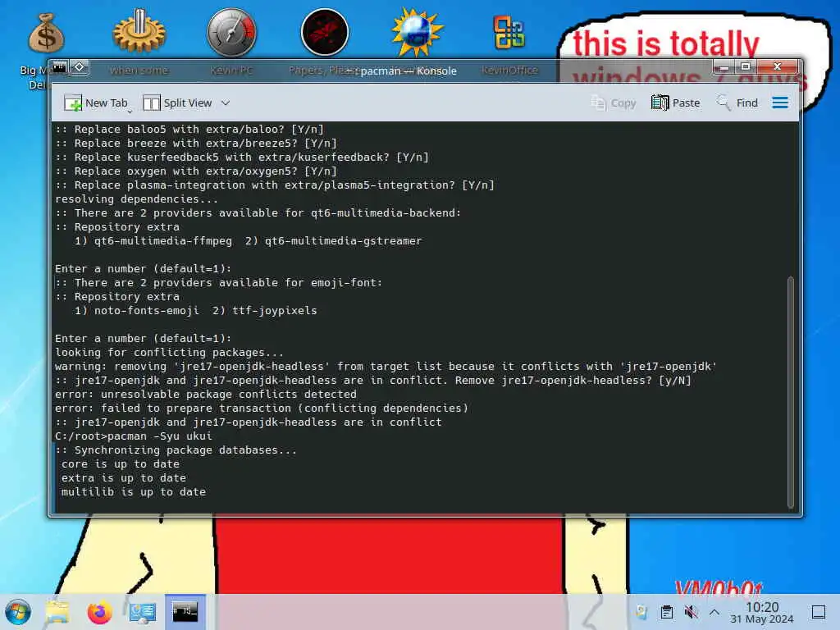Open the Big Money desktop icon
This screenshot has height=630, width=840.
pyautogui.click(x=46, y=33)
